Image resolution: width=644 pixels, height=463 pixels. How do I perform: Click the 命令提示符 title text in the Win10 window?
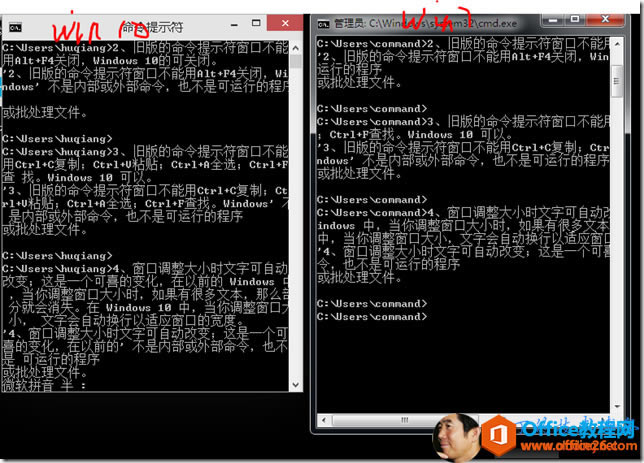coord(152,27)
